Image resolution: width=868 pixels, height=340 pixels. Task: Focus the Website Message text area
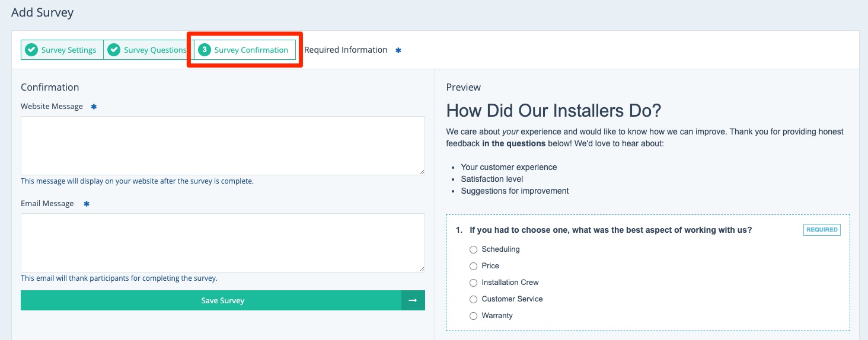point(222,145)
